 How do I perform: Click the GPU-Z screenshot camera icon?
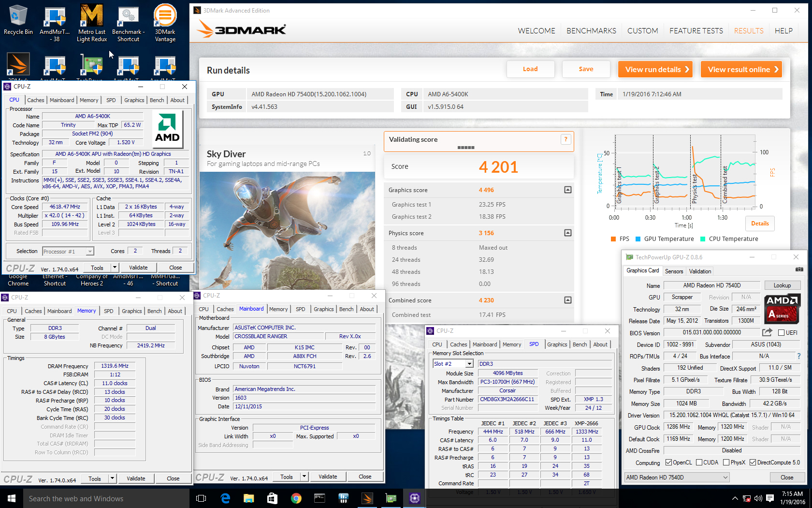pyautogui.click(x=799, y=269)
